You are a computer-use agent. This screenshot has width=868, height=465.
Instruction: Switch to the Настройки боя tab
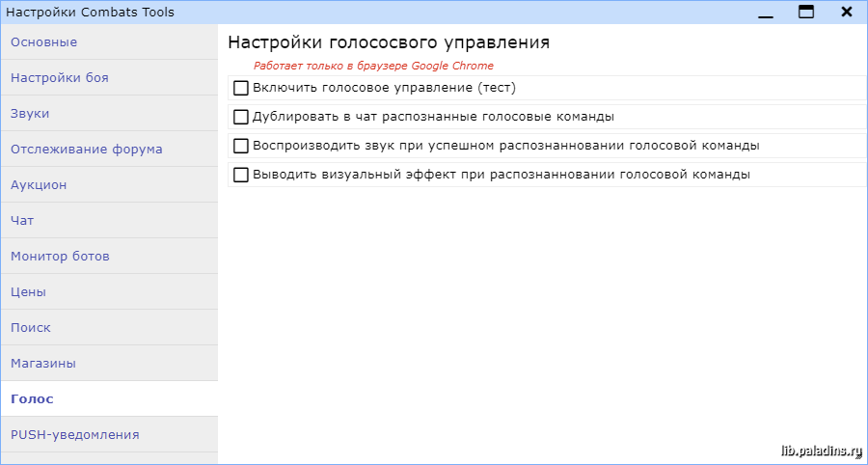pyautogui.click(x=110, y=77)
